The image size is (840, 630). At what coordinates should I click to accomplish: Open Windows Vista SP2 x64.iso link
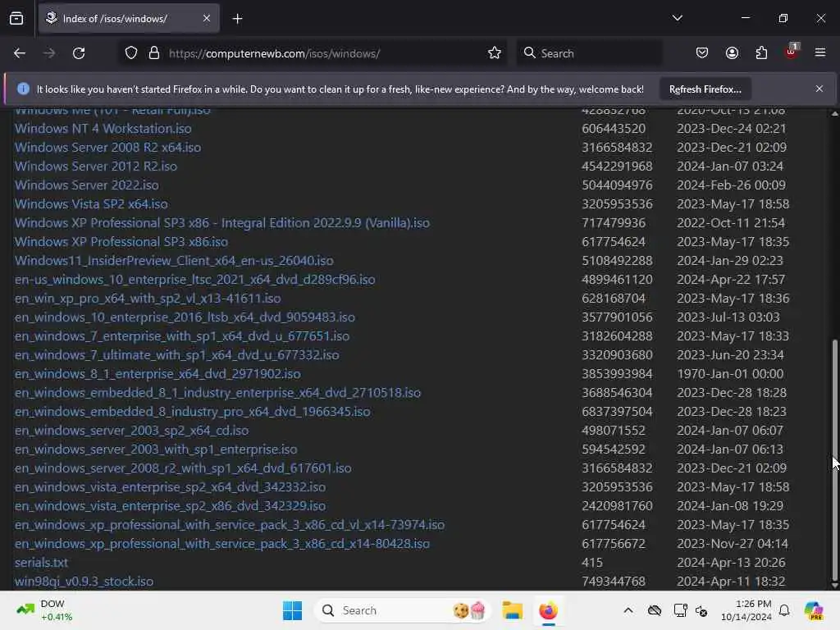tap(91, 204)
